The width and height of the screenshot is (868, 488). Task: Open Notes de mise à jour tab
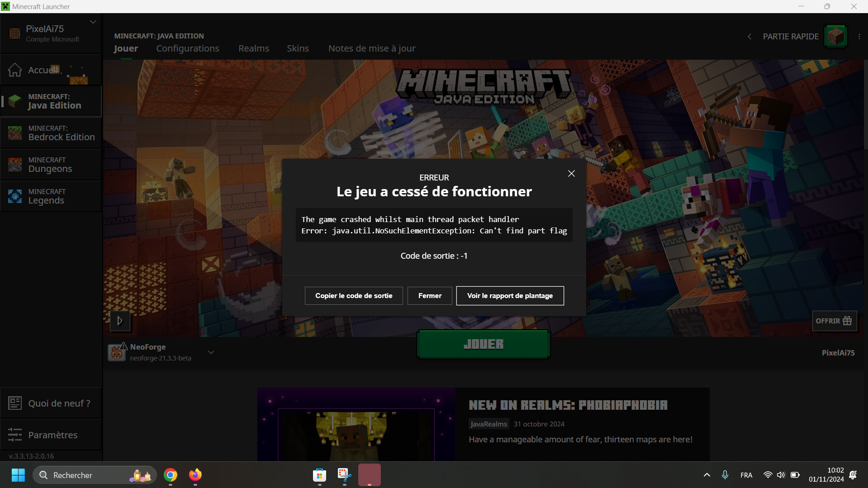(372, 48)
